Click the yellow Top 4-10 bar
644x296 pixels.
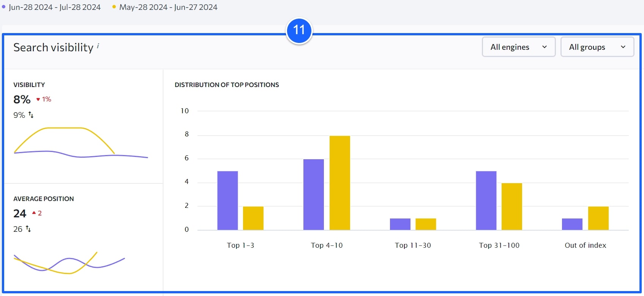click(x=340, y=183)
